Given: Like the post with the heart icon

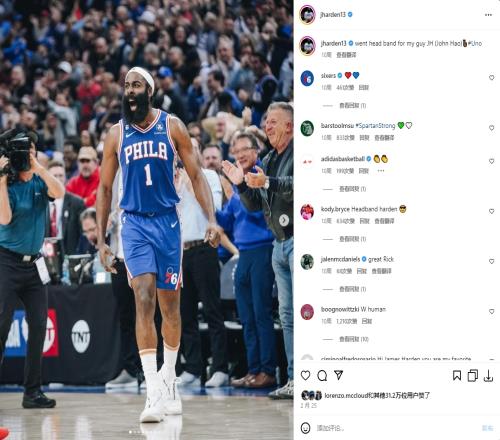Looking at the screenshot, I should pyautogui.click(x=305, y=375).
